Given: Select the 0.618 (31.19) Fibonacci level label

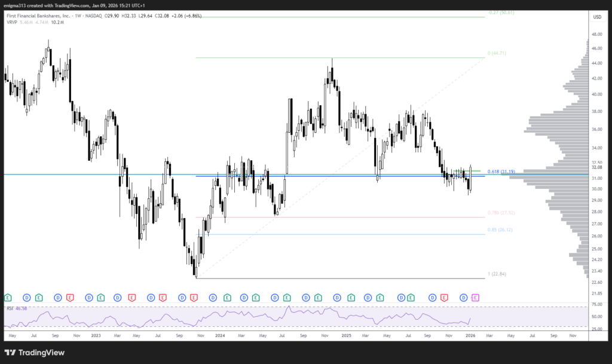Looking at the screenshot, I should click(x=501, y=172).
